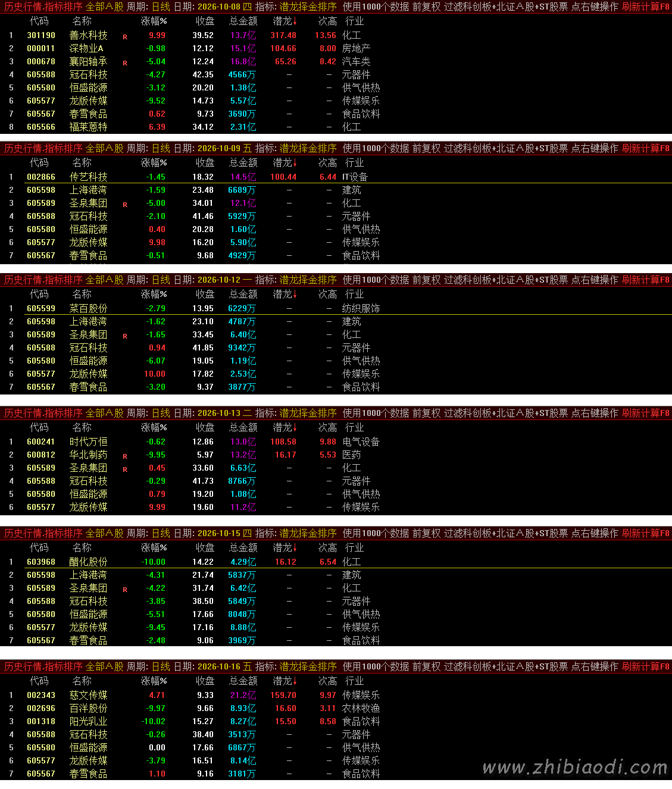Screen dimensions: 672x789
Task: Click 刷新计算F8 in the 2026-10-08 panel
Action: click(646, 7)
